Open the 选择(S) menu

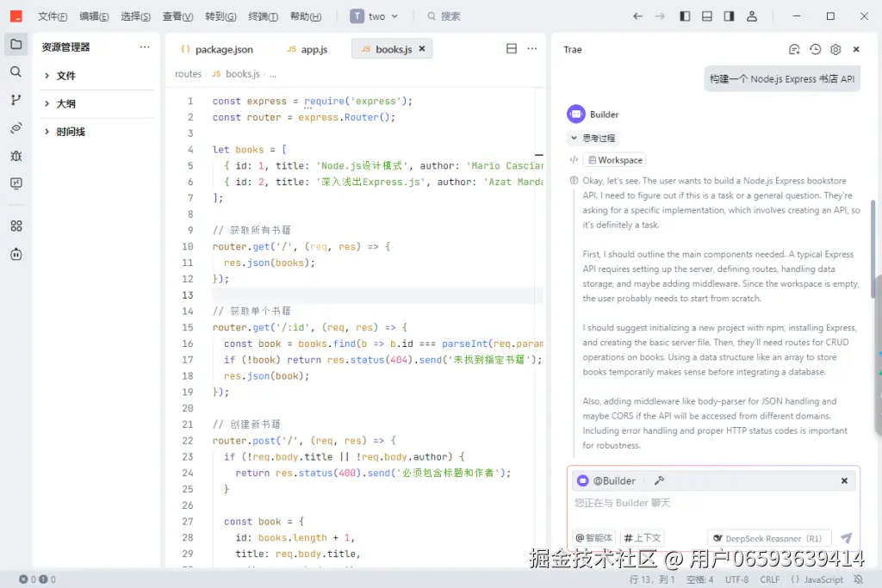[135, 16]
